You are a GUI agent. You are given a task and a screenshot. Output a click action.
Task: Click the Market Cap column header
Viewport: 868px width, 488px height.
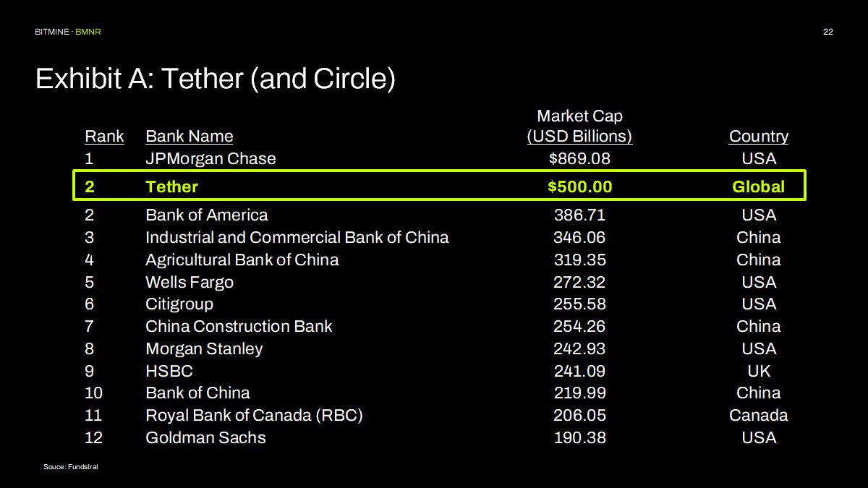(x=579, y=127)
